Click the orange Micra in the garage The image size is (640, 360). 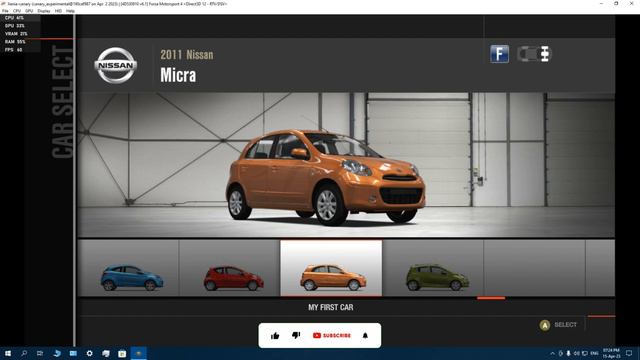click(326, 177)
